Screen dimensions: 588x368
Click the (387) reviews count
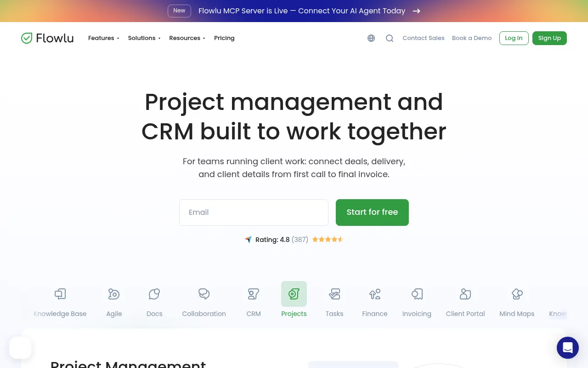[x=300, y=240]
